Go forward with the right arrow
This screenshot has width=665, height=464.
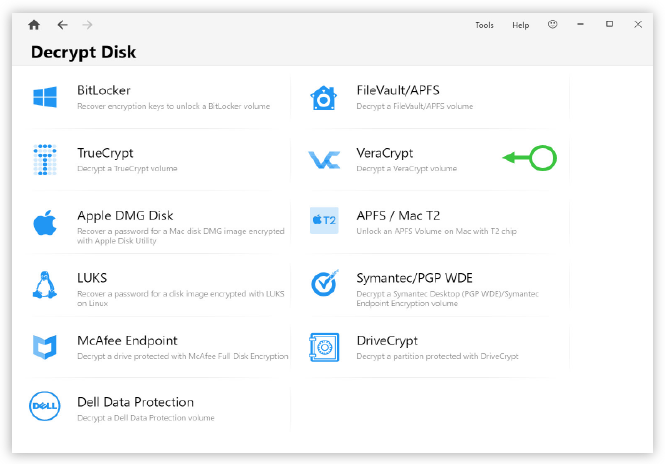[87, 25]
